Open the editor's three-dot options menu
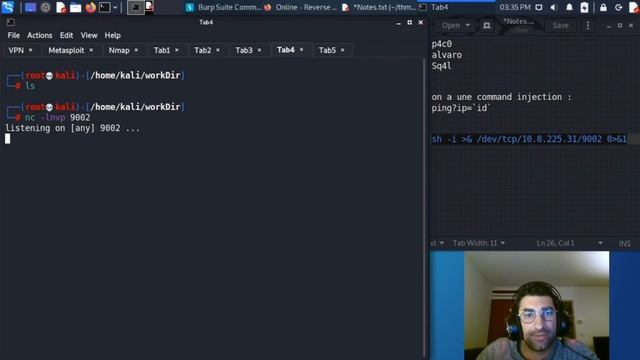 click(x=588, y=25)
